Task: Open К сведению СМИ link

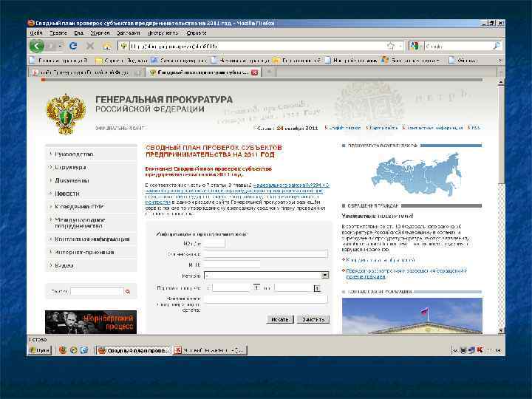Action: point(79,206)
